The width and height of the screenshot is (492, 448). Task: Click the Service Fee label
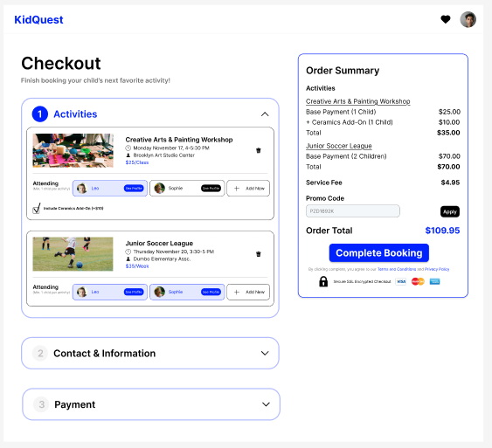coord(324,183)
